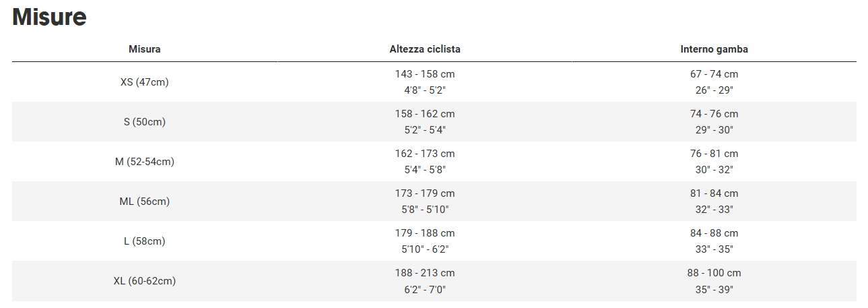The width and height of the screenshot is (868, 308).
Task: Click the 67 - 74 cm inseam value
Action: (714, 74)
